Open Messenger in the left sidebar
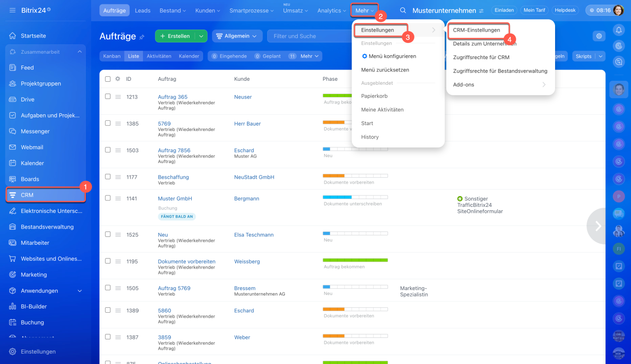The width and height of the screenshot is (631, 364). (x=35, y=132)
